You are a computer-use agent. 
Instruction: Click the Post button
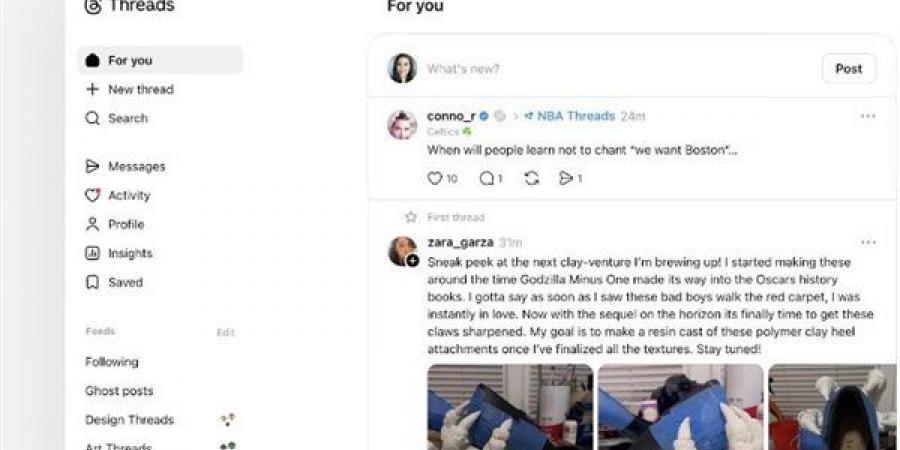[x=849, y=69]
